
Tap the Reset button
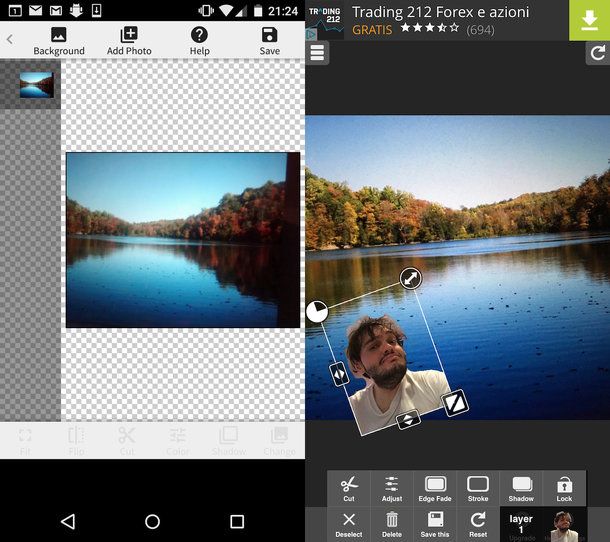tap(478, 524)
